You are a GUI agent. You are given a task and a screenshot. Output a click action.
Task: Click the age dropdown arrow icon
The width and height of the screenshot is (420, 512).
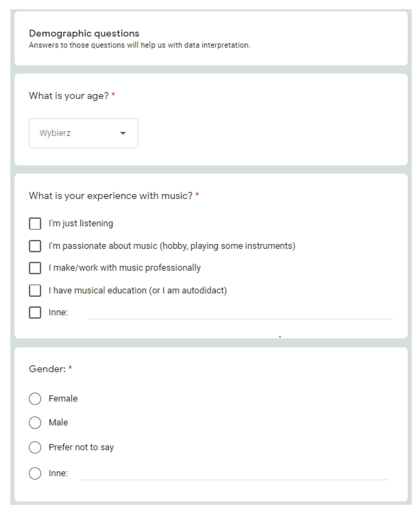click(123, 133)
